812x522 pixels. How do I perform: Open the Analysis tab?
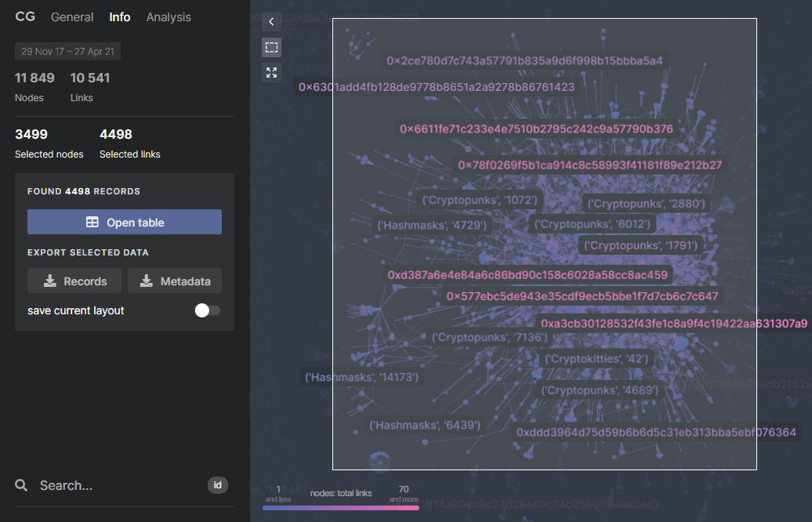click(x=169, y=16)
